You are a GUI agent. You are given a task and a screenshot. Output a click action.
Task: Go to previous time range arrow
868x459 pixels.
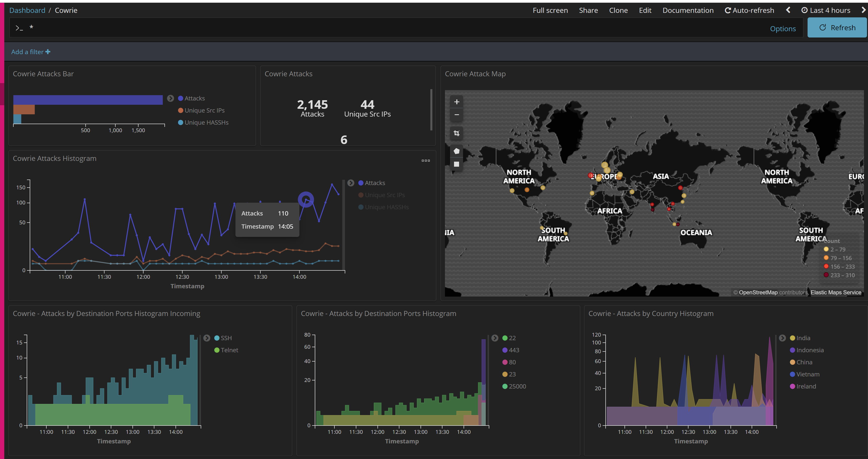(x=788, y=10)
